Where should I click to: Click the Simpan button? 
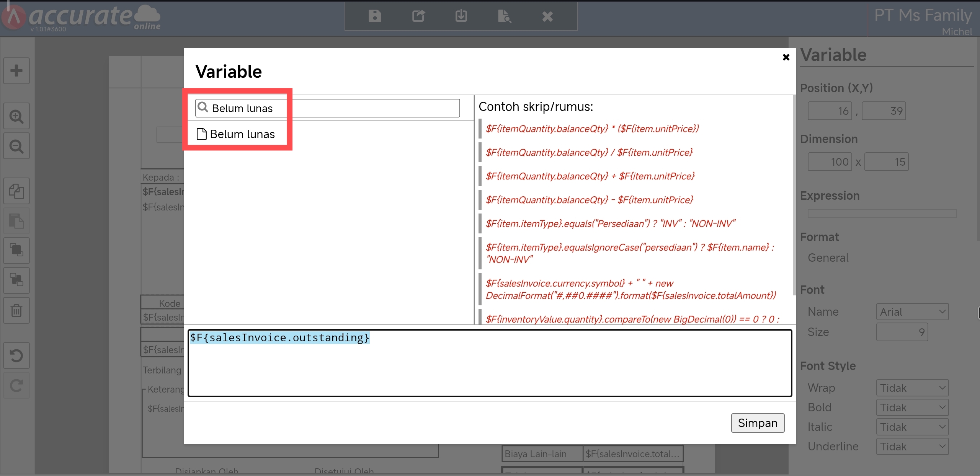pyautogui.click(x=757, y=423)
